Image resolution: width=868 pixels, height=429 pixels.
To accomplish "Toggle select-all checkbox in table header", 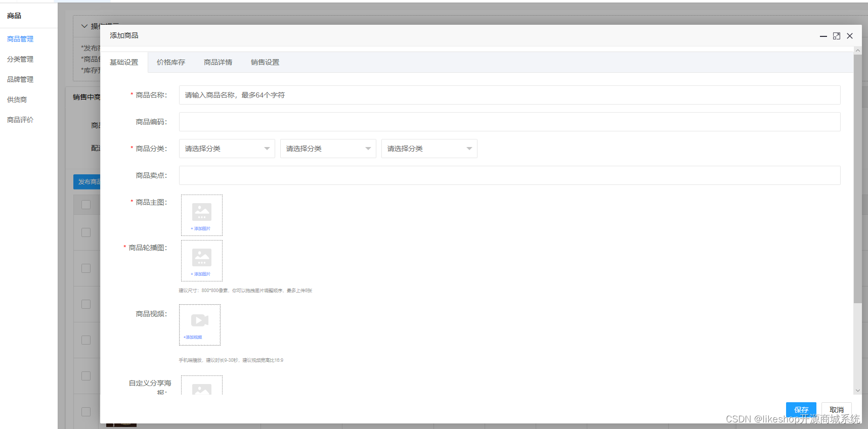I will [x=86, y=205].
